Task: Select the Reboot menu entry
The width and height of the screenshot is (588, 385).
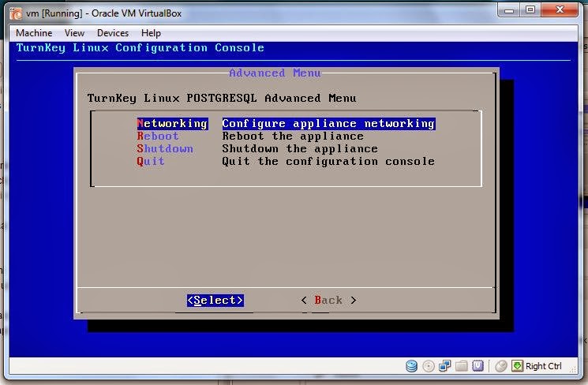Action: click(158, 136)
